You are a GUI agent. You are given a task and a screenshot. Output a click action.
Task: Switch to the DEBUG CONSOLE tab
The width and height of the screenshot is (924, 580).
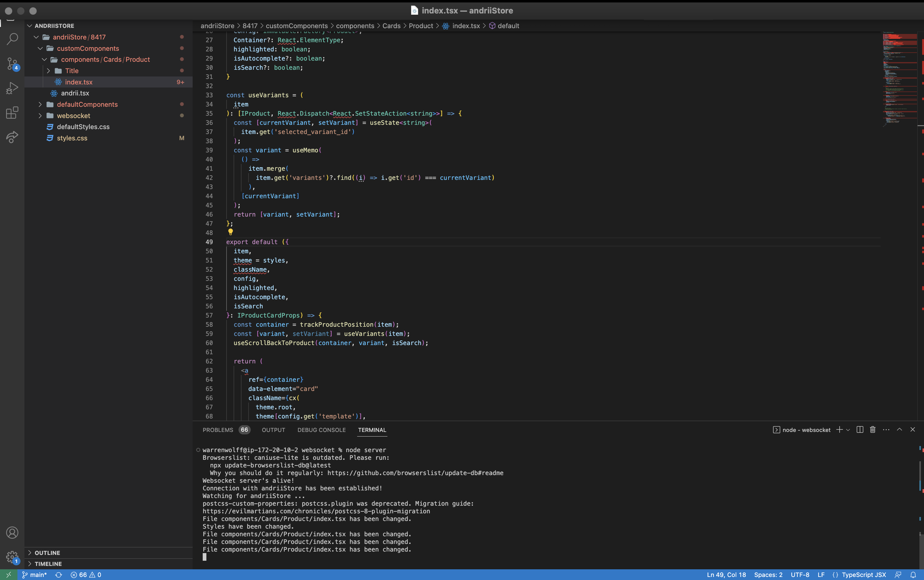point(321,430)
